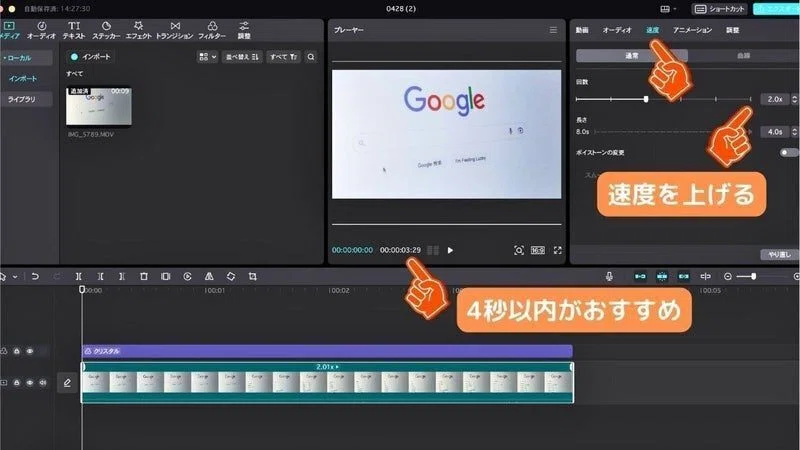Image resolution: width=800 pixels, height=450 pixels.
Task: Toggle ボイストーンの変更 pitch switch
Action: (x=788, y=152)
